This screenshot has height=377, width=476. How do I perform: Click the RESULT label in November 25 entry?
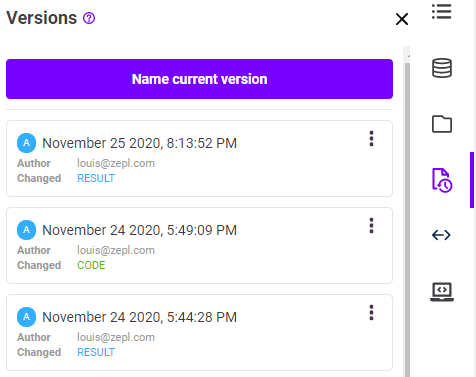(96, 178)
